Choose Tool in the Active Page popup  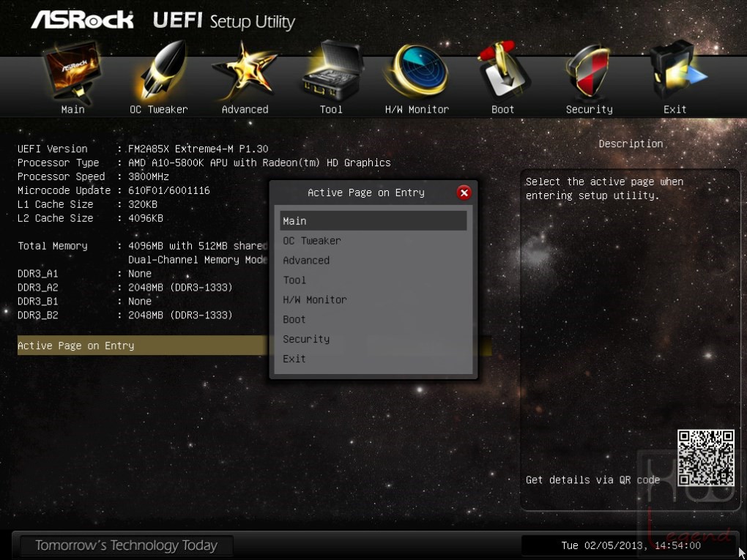[x=373, y=280]
